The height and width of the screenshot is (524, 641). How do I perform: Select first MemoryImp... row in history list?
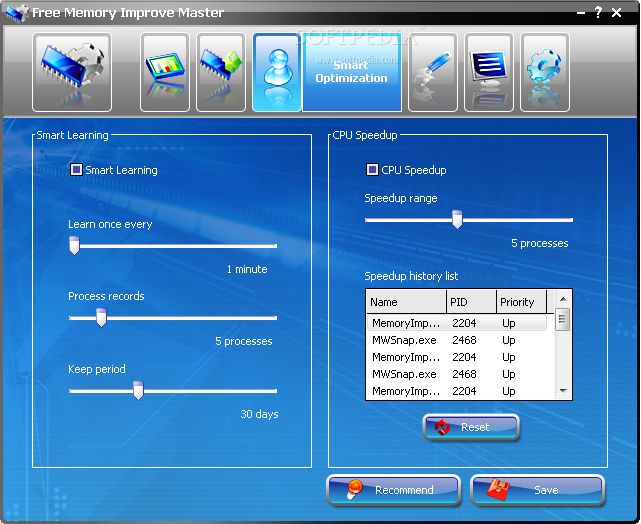pyautogui.click(x=457, y=323)
